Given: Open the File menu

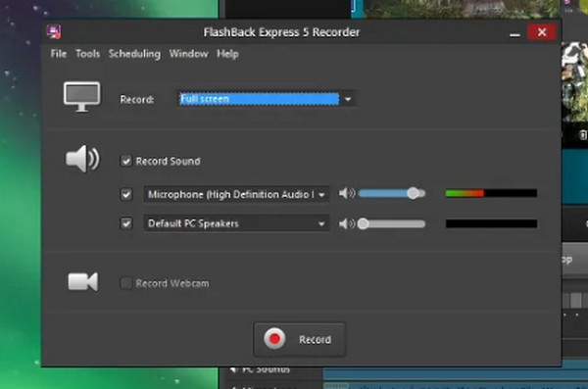Looking at the screenshot, I should [x=59, y=54].
